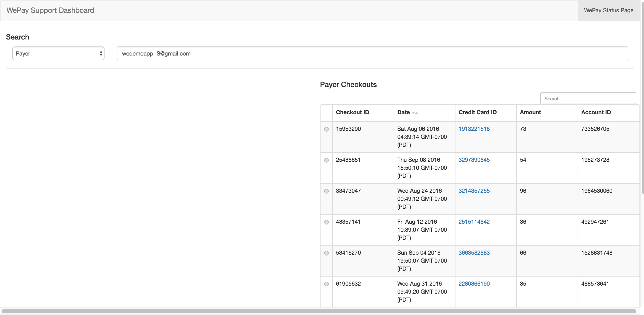The image size is (644, 315).
Task: Click amount 96 cell
Action: point(547,199)
